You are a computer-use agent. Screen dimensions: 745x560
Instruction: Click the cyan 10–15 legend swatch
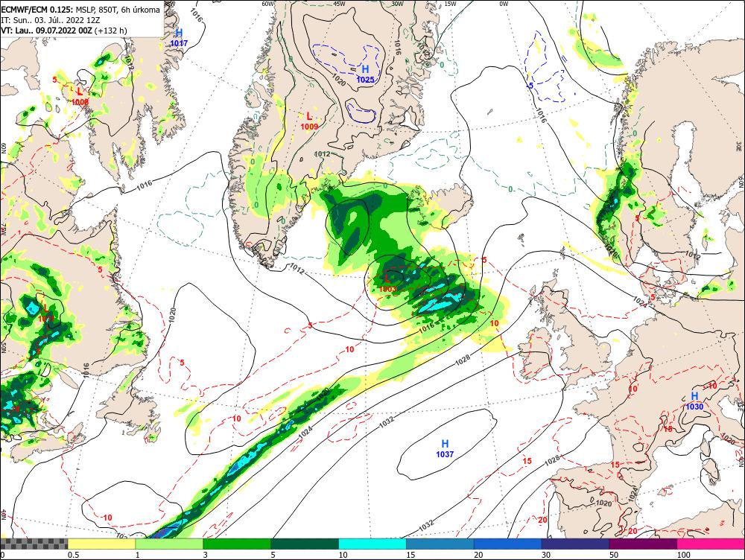[372, 544]
